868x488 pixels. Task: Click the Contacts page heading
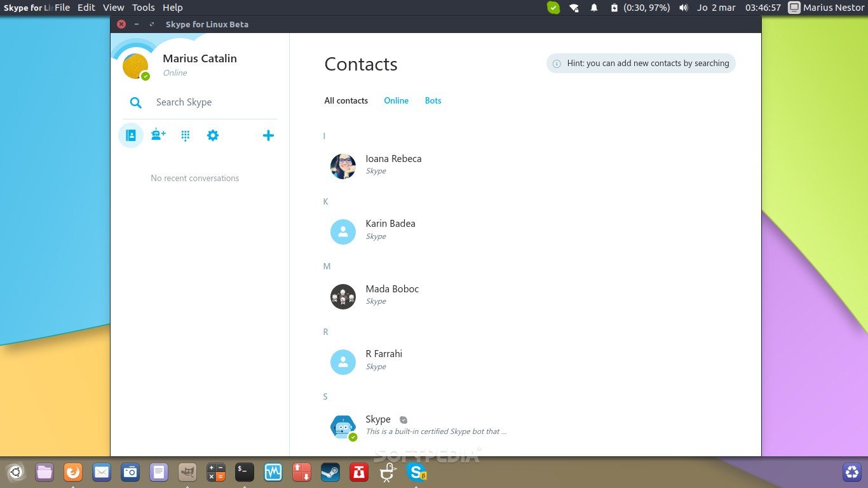(x=361, y=64)
